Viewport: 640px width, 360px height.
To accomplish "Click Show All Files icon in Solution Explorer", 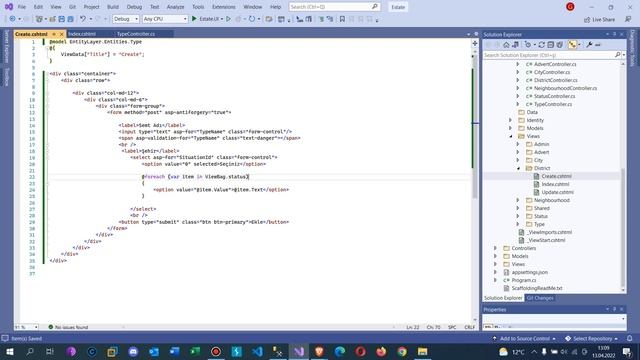I will point(560,45).
